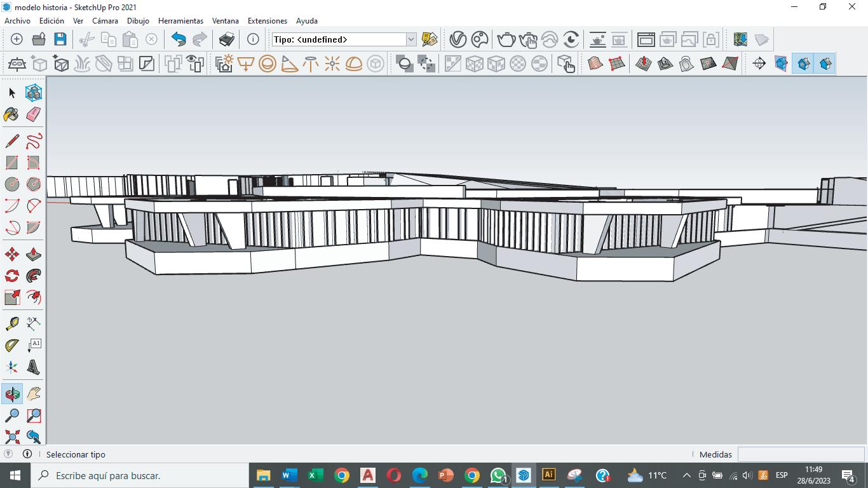Select the Eraser tool
The width and height of the screenshot is (868, 488).
[34, 114]
